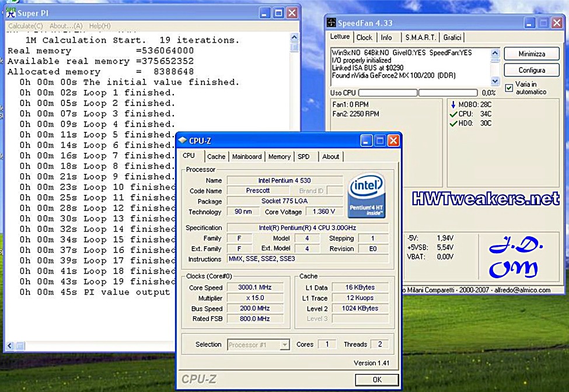The height and width of the screenshot is (392, 569).
Task: Minimize the Super PI window
Action: coord(265,13)
